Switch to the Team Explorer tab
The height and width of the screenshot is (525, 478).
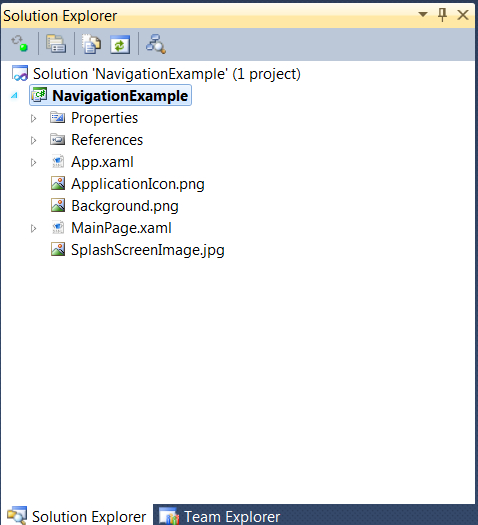[220, 516]
